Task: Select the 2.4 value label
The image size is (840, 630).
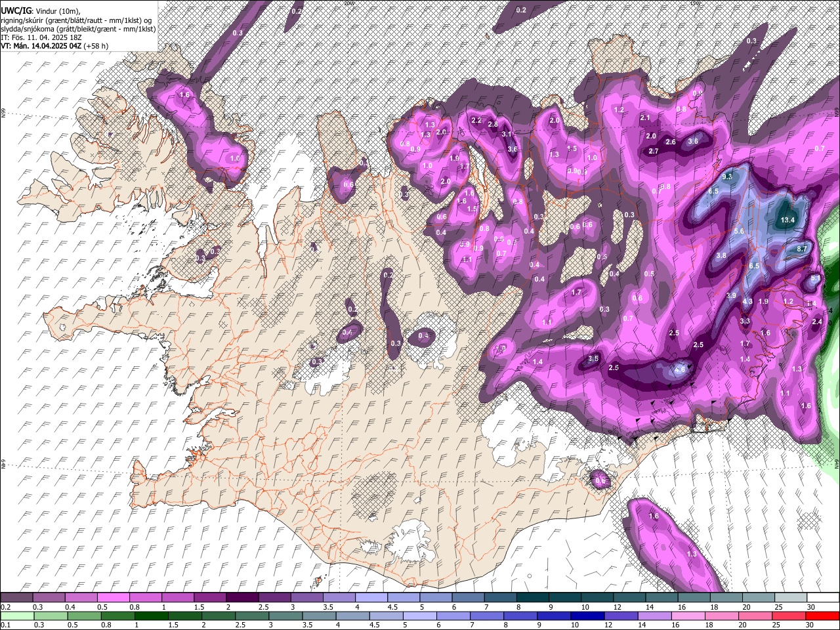Action: coord(817,322)
